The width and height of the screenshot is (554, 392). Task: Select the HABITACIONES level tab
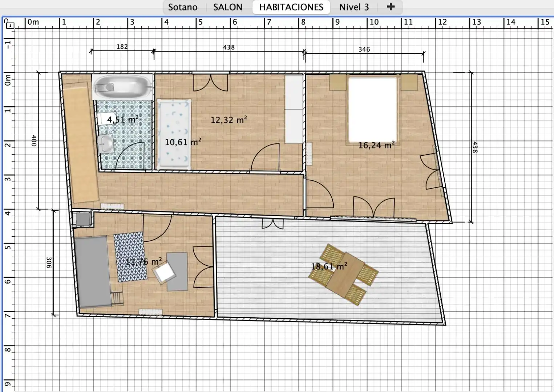tap(291, 7)
